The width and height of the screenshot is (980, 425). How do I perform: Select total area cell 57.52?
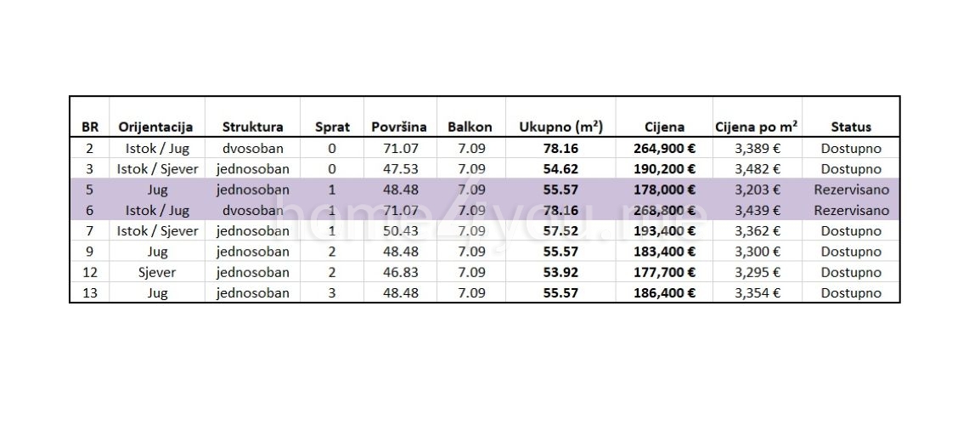(x=560, y=231)
